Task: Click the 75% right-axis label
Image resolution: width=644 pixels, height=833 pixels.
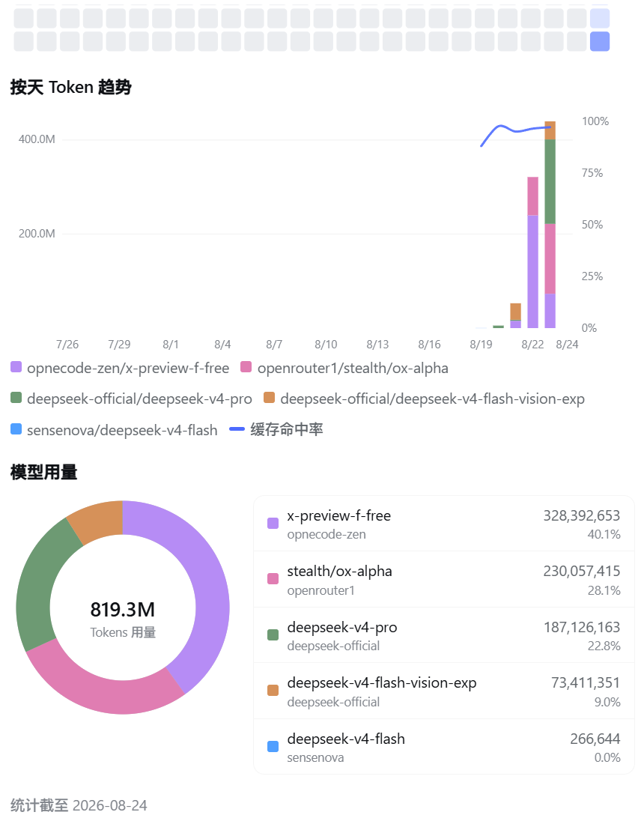Action: pos(592,172)
